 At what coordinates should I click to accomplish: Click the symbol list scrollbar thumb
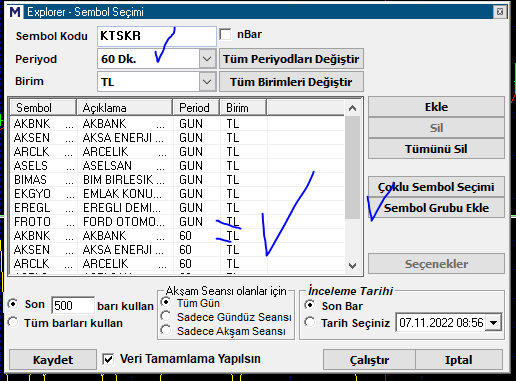352,167
